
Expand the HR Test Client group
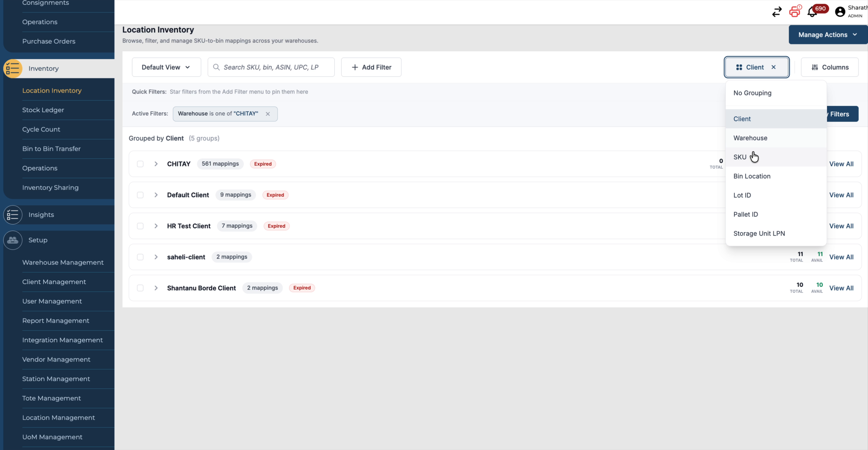click(x=156, y=226)
